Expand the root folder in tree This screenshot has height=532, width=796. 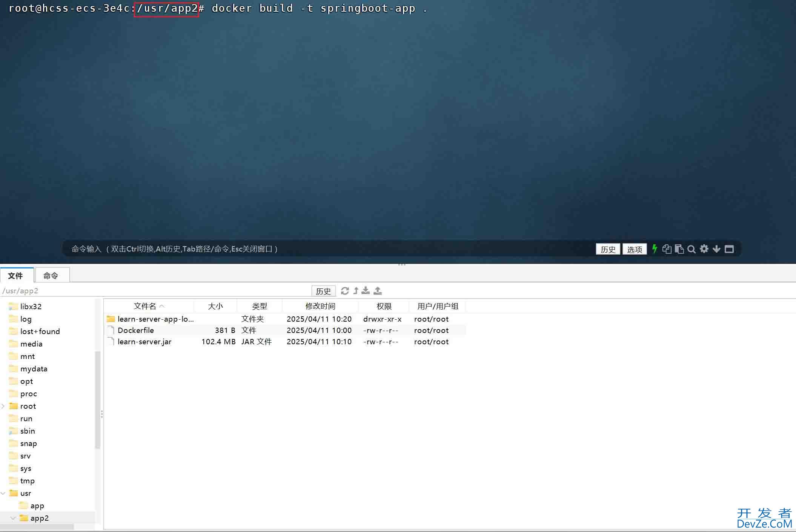click(3, 406)
